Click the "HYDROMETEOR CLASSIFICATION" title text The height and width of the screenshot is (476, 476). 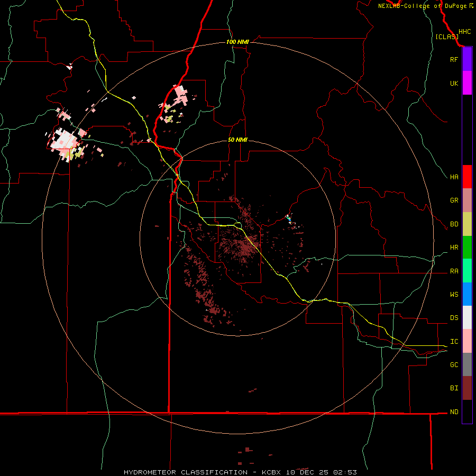coord(186,472)
